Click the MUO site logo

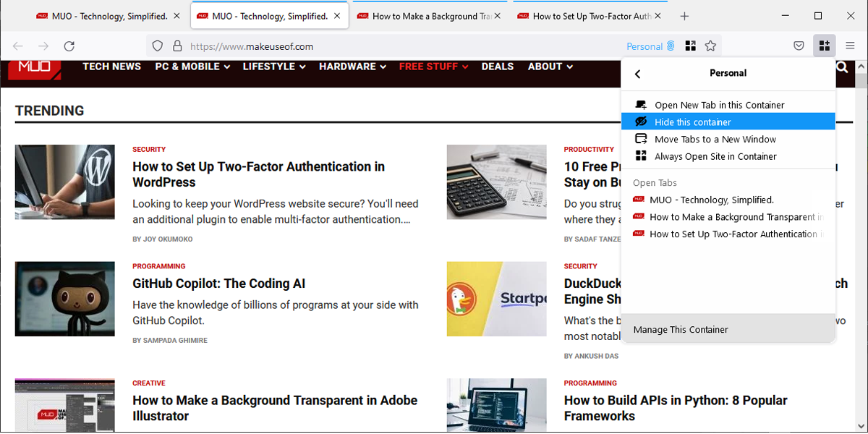pyautogui.click(x=34, y=68)
